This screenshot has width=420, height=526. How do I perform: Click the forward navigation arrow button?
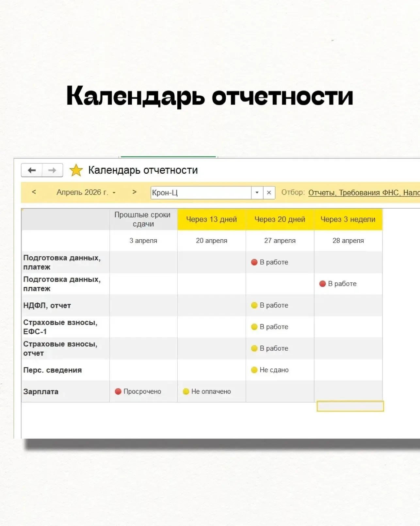point(52,170)
